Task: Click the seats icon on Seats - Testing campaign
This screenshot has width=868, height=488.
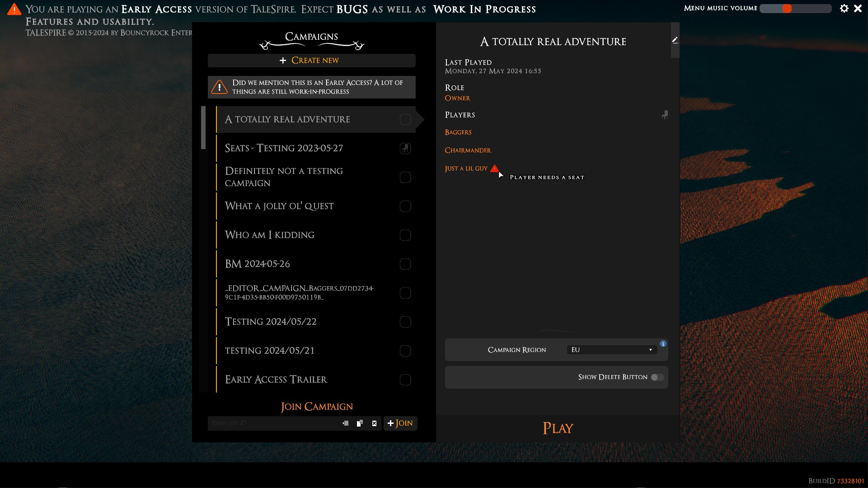Action: pos(405,148)
